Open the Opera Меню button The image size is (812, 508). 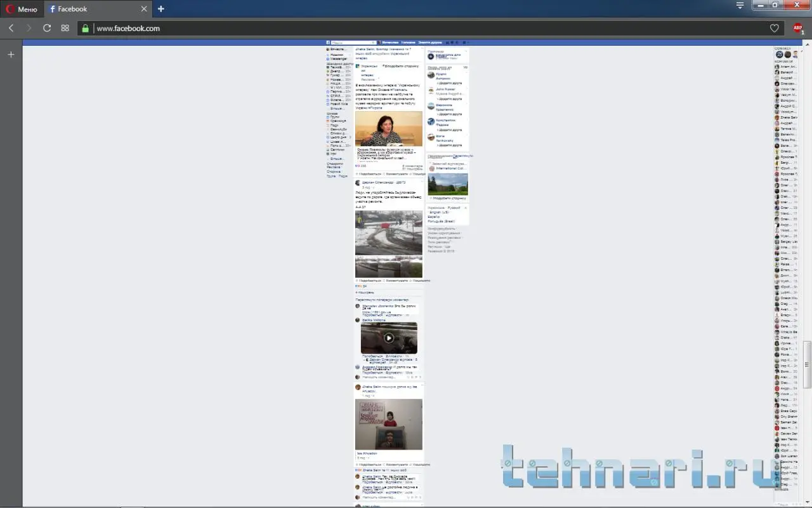22,9
